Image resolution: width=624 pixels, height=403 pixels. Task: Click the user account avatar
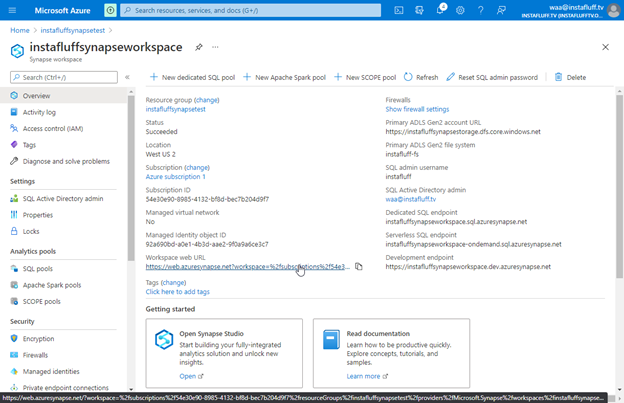tap(614, 11)
